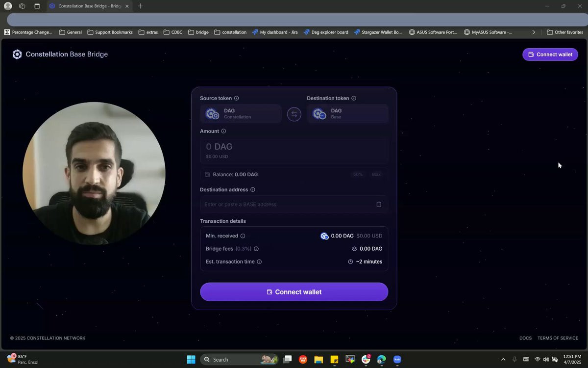
Task: Click the 0 DAG amount field
Action: [x=294, y=150]
